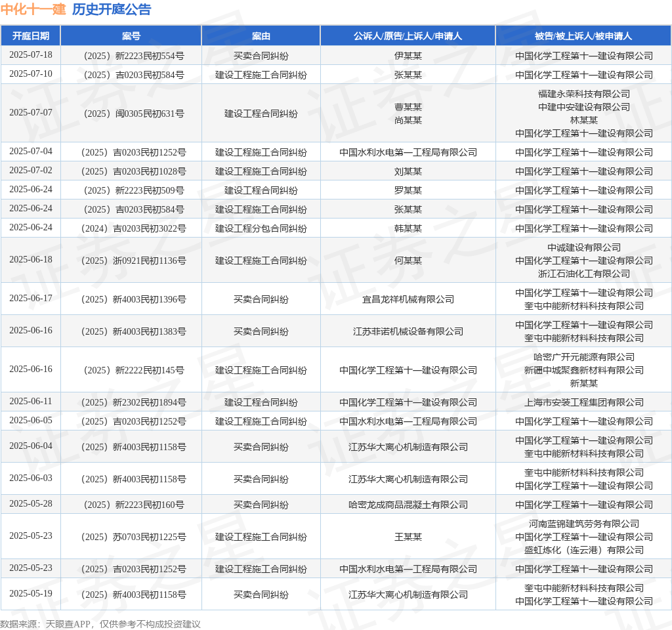Screen dimensions: 672x630
Task: Click plaintiff 曹某某
Action: (408, 107)
